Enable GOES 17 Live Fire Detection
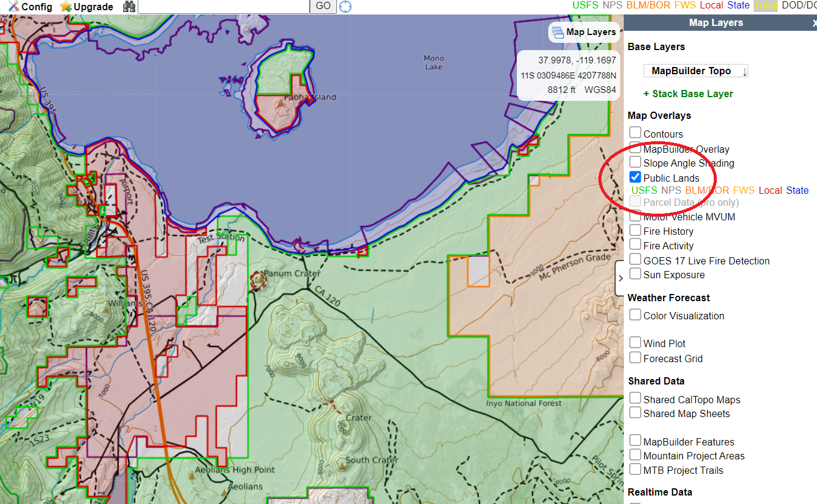 [x=635, y=259]
